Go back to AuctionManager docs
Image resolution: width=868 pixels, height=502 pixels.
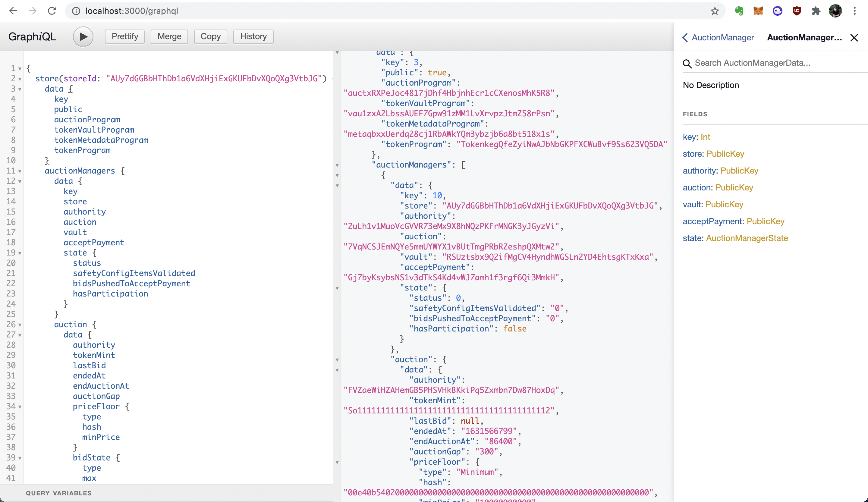coord(718,37)
